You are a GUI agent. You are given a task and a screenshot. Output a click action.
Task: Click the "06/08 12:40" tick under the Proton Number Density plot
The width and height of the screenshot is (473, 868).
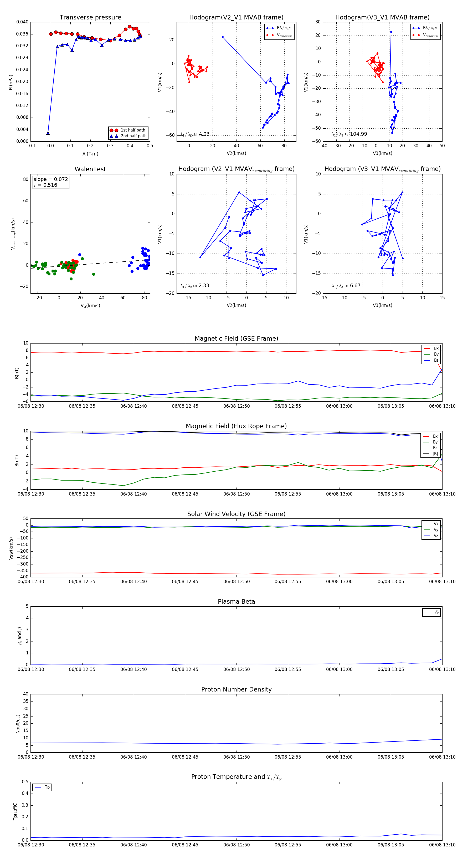pyautogui.click(x=134, y=757)
